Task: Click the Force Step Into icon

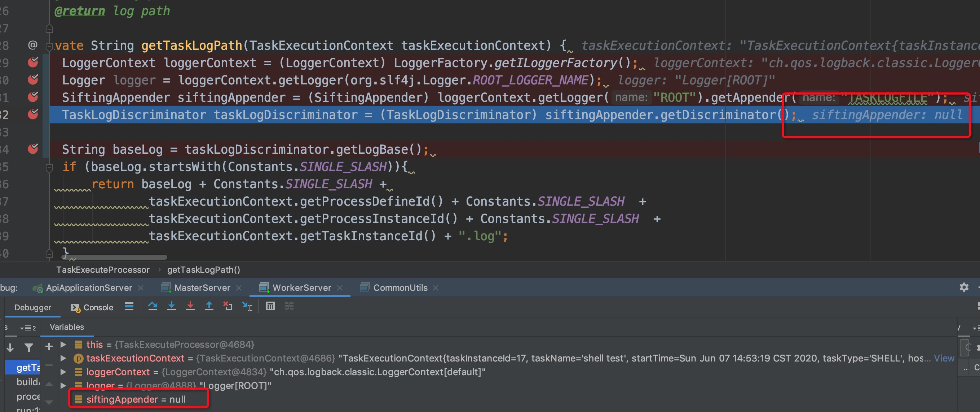Action: click(x=190, y=307)
